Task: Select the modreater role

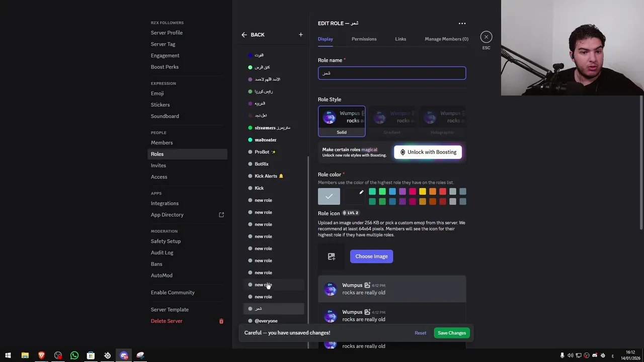Action: point(274,140)
